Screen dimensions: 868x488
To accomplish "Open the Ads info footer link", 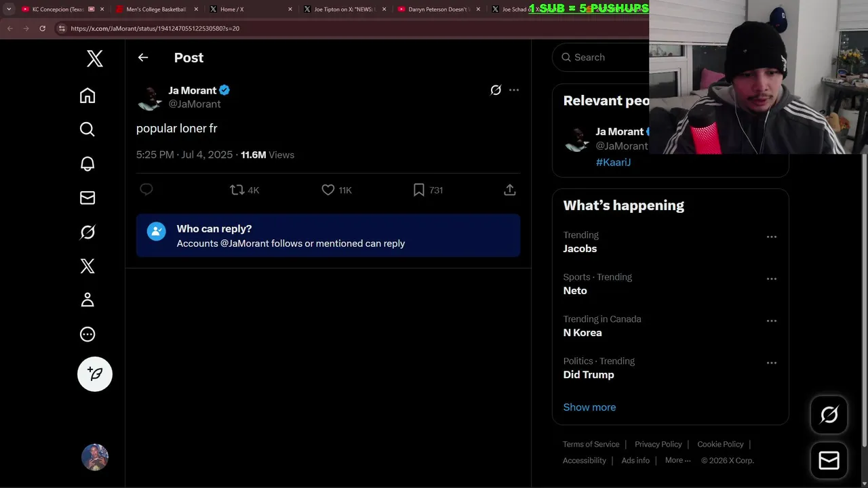I will (635, 461).
